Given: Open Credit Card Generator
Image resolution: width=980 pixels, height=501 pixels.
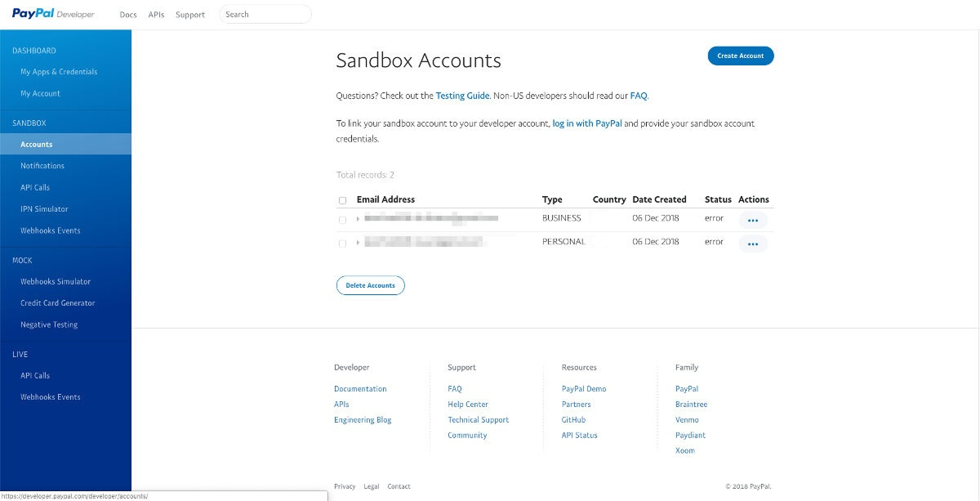Looking at the screenshot, I should [x=58, y=303].
